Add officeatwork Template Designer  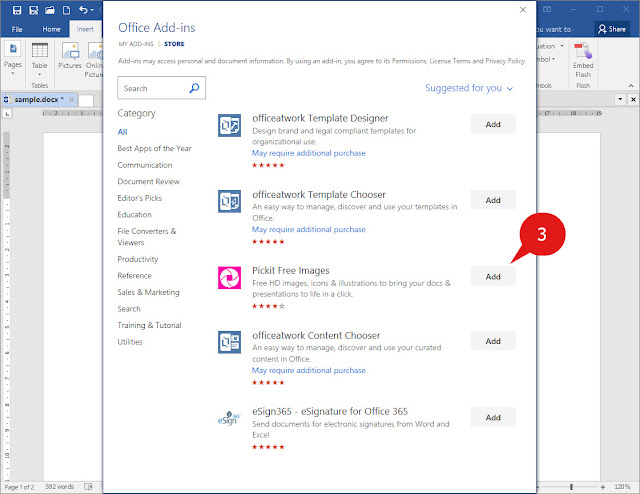click(x=493, y=124)
